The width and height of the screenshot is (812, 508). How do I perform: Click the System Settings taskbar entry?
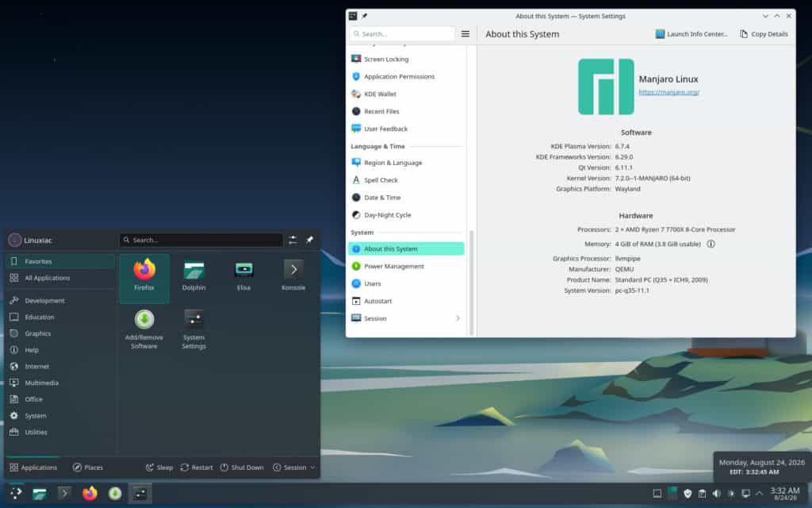coord(140,494)
